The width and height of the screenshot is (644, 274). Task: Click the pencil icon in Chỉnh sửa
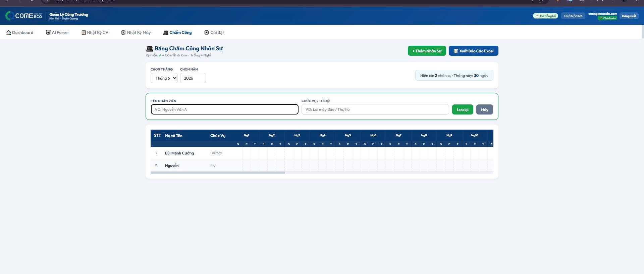click(601, 18)
